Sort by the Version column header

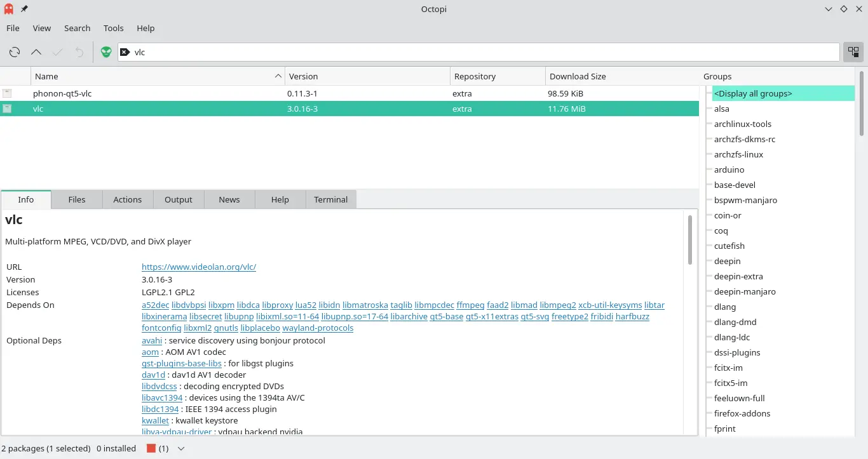click(367, 76)
